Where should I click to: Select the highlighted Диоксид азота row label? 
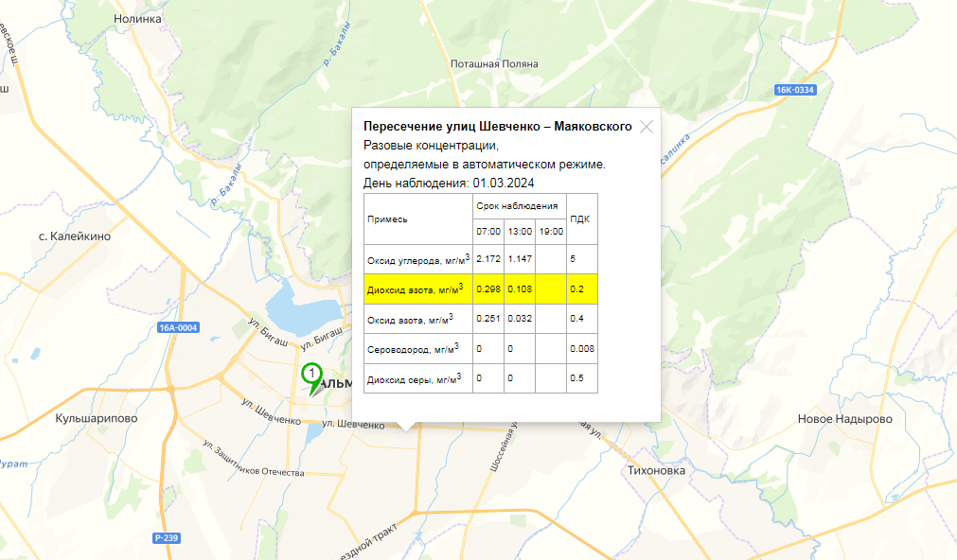pyautogui.click(x=415, y=289)
